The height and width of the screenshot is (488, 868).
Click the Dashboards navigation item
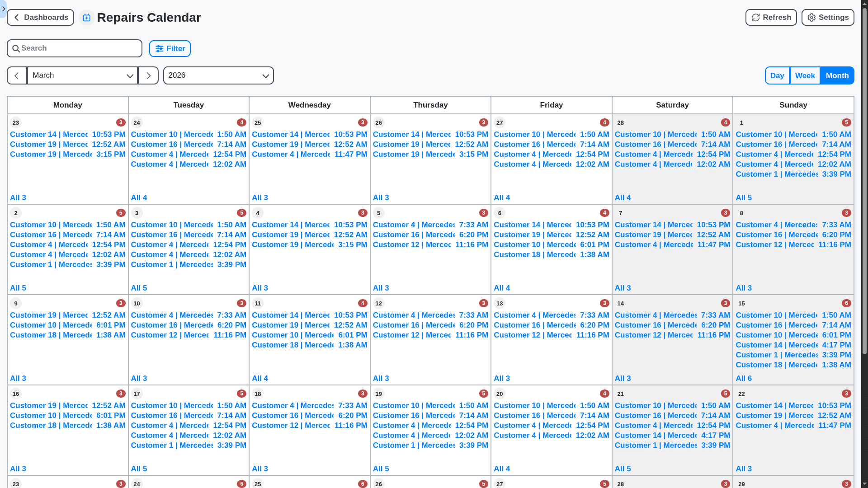click(x=45, y=17)
